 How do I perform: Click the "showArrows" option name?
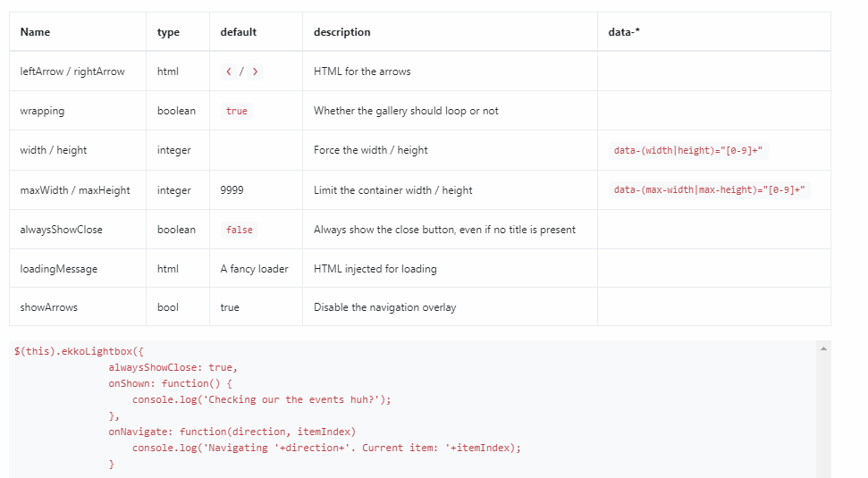(x=49, y=307)
